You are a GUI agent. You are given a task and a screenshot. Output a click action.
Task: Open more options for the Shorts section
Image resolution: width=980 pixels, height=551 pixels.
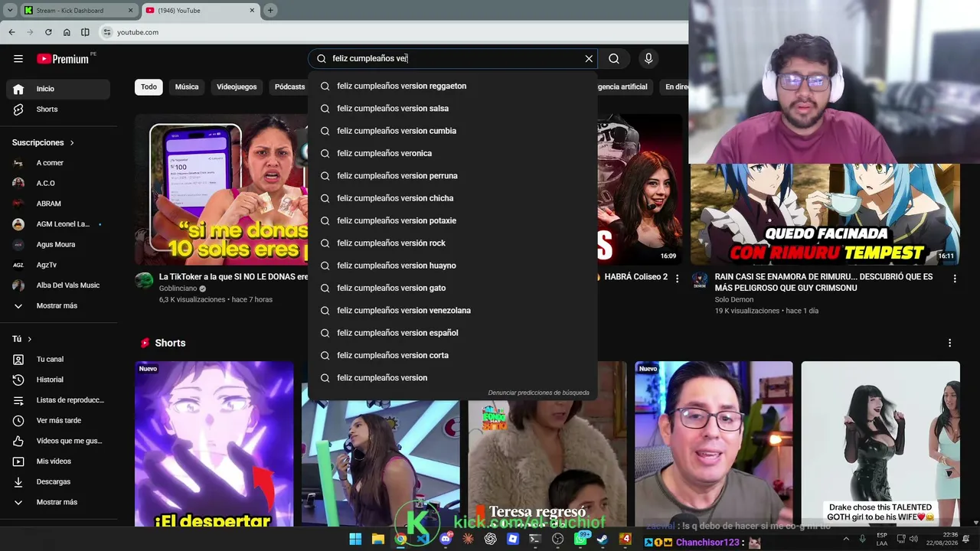point(949,343)
